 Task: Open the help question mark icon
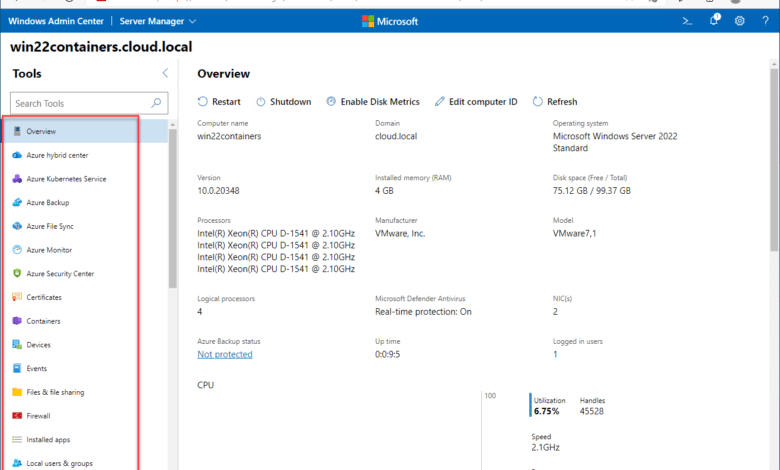765,21
